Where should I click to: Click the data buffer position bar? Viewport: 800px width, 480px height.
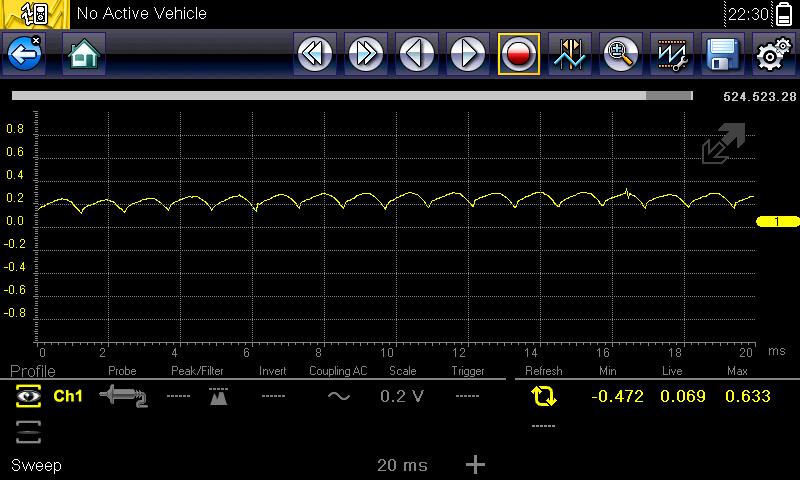(352, 96)
